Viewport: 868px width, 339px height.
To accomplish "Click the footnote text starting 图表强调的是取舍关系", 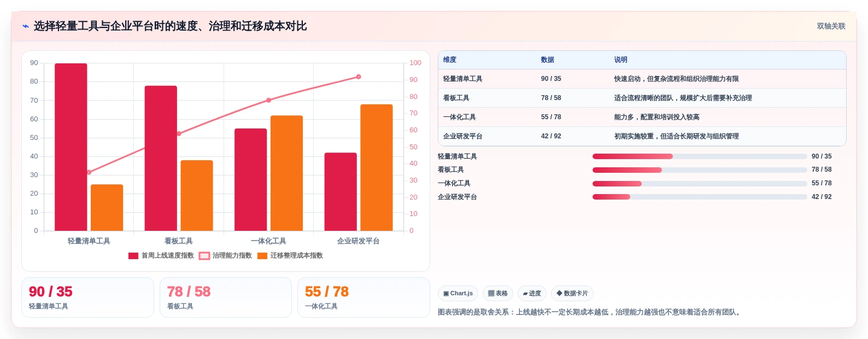I will coord(590,312).
